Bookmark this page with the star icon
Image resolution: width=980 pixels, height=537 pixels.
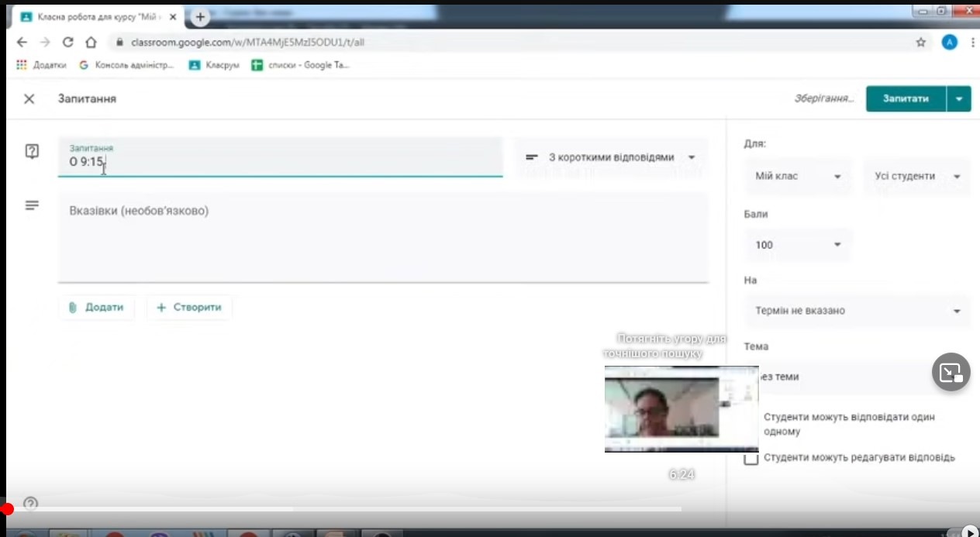(921, 43)
